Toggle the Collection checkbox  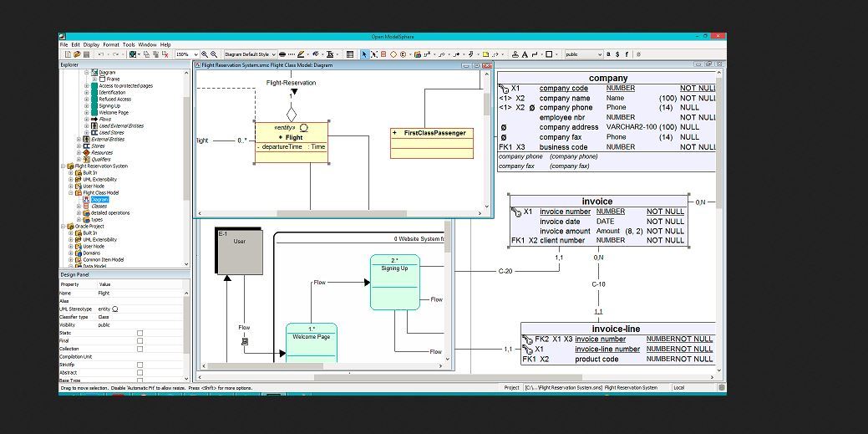[x=140, y=349]
